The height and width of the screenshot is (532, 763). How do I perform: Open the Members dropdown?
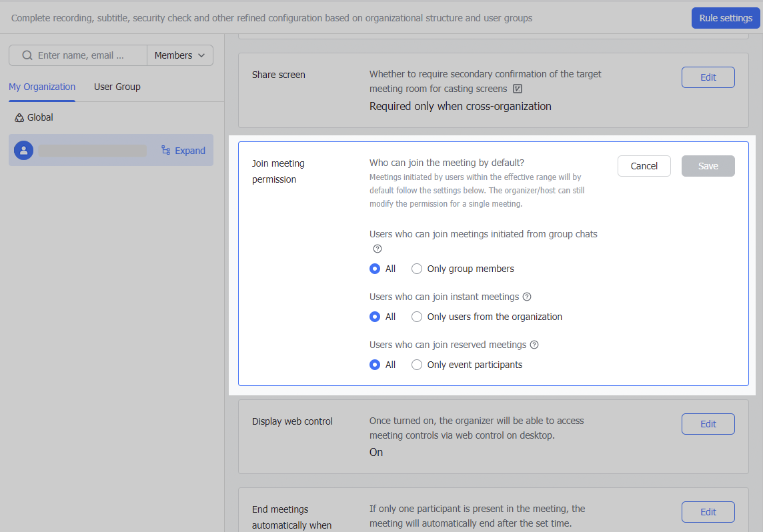[179, 55]
